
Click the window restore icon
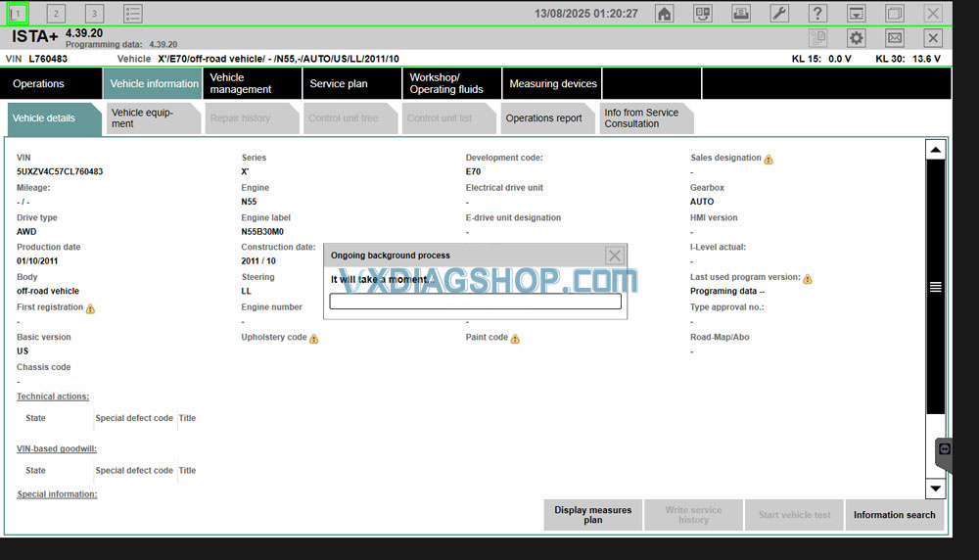click(895, 13)
